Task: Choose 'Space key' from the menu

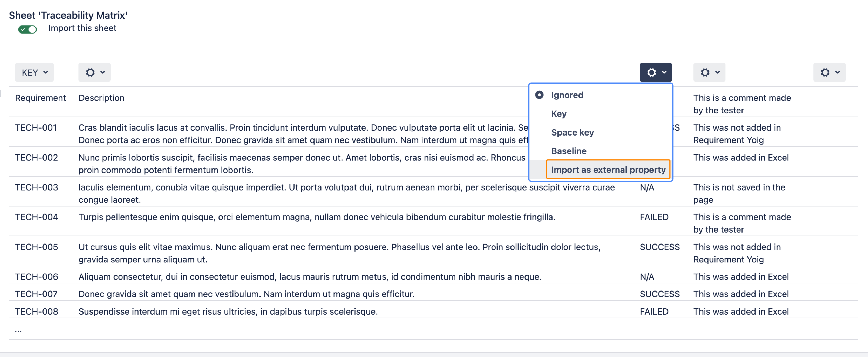Action: (x=572, y=133)
